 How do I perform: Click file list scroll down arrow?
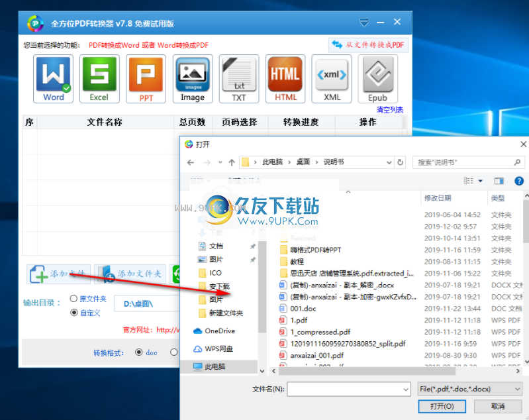526,362
